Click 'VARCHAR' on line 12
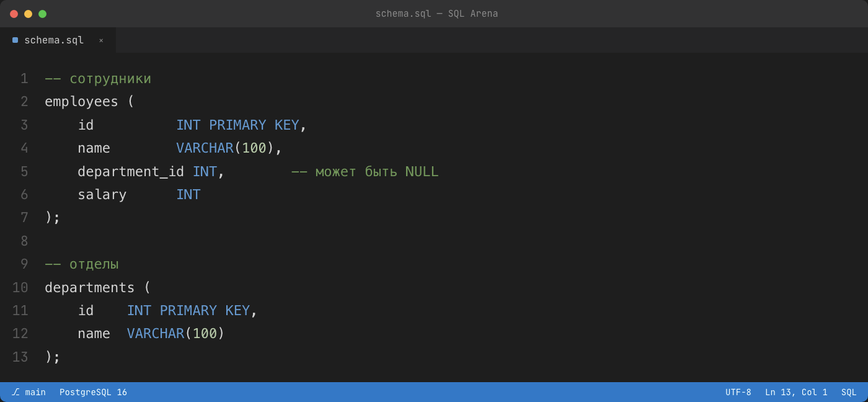 tap(156, 334)
